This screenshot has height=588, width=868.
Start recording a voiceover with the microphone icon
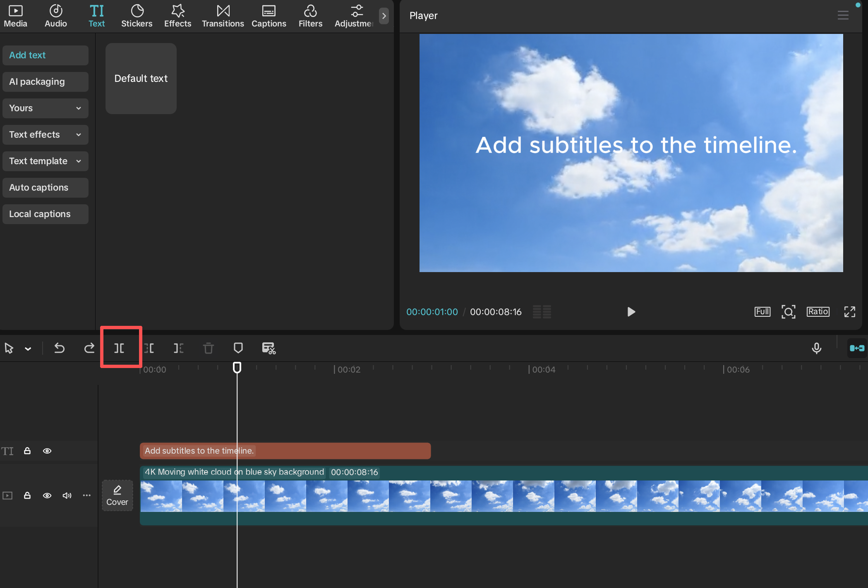817,348
